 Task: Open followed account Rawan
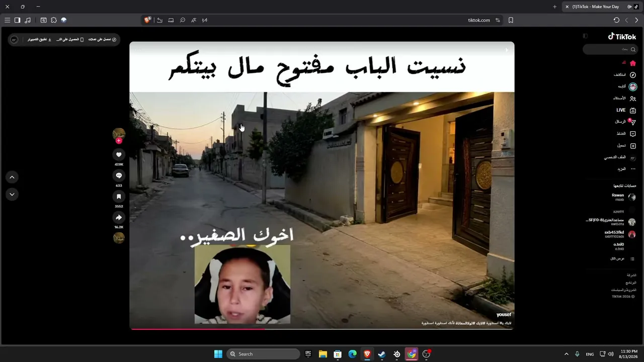(623, 197)
